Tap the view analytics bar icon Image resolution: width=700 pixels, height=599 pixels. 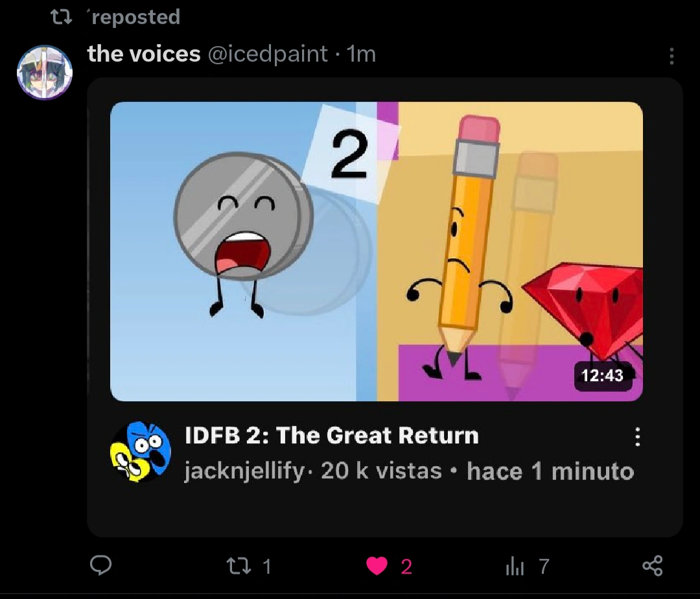(x=515, y=566)
